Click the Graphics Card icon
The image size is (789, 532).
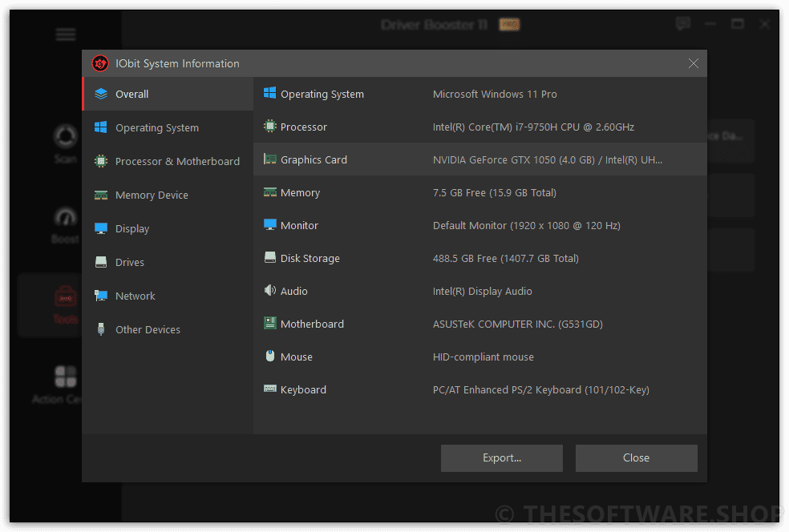tap(270, 159)
